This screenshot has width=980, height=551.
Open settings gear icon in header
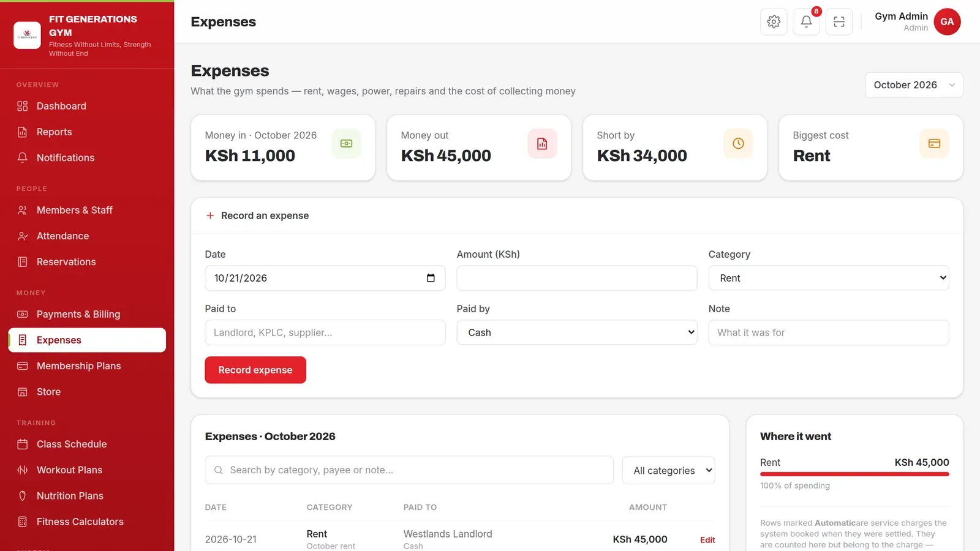[774, 21]
